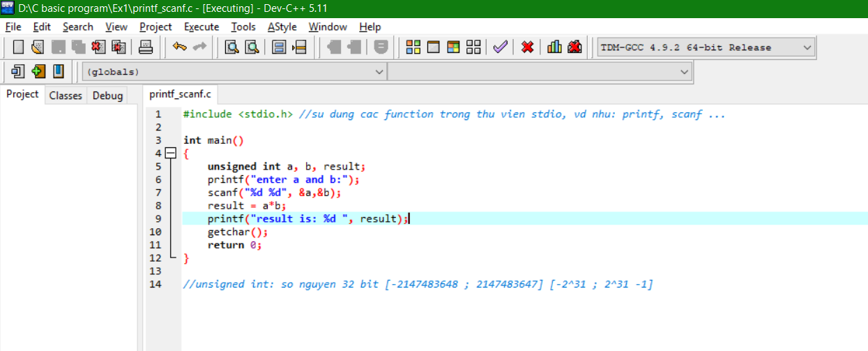Switch to the Debug tab
Image resolution: width=868 pixels, height=351 pixels.
point(107,96)
